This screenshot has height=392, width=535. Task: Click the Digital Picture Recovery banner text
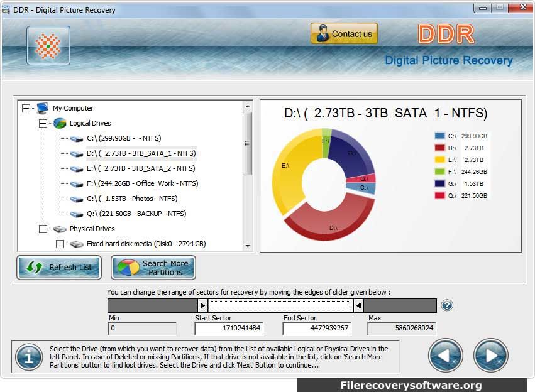449,60
